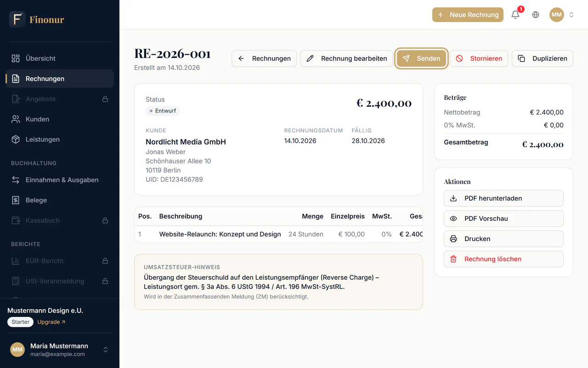588x368 pixels.
Task: Open Belege in the sidebar
Action: [60, 200]
